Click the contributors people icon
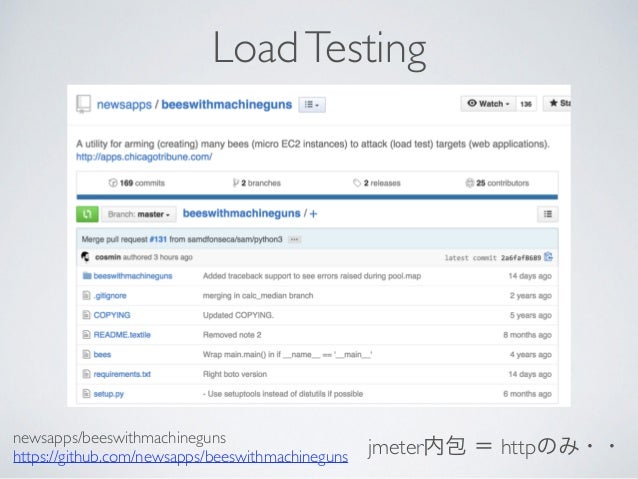 pos(470,183)
